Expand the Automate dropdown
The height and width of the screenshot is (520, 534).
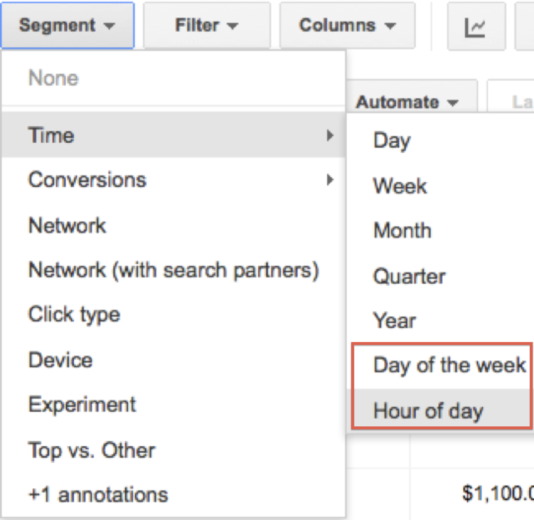(408, 102)
